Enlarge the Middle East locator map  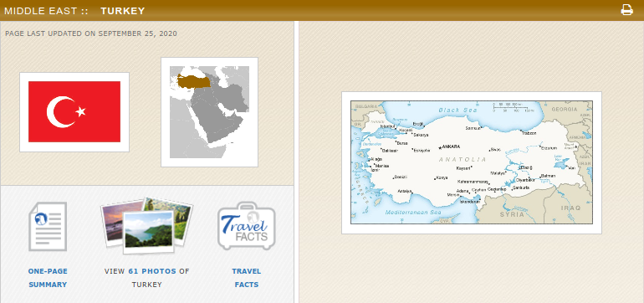pos(209,112)
